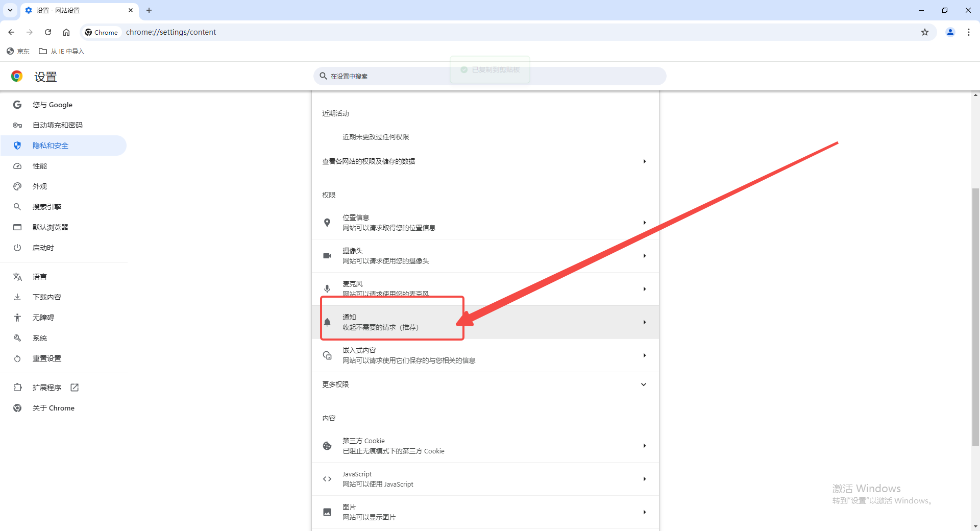
Task: Open 外观 settings section
Action: point(64,186)
